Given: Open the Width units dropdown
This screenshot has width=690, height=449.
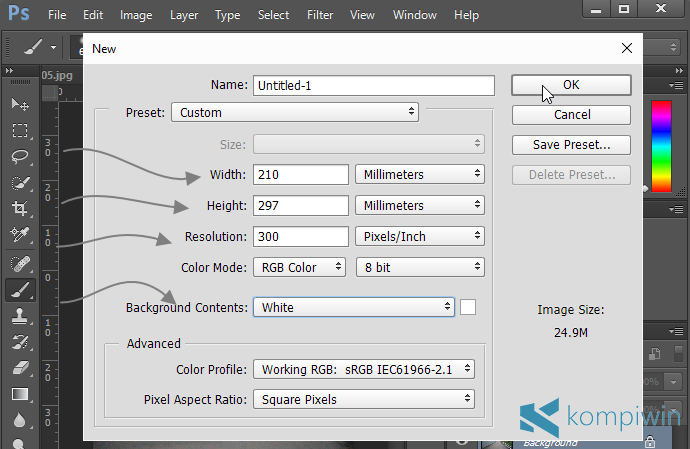Looking at the screenshot, I should click(x=420, y=174).
